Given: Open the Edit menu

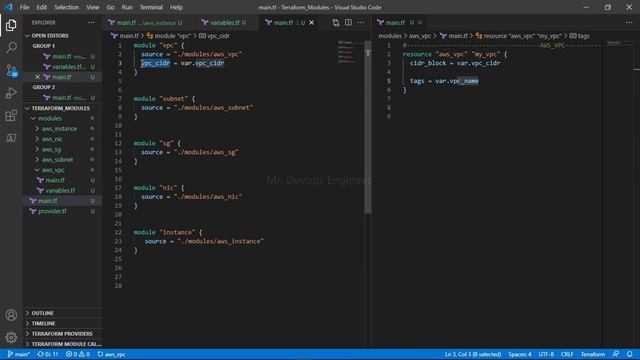Looking at the screenshot, I should click(x=42, y=7).
